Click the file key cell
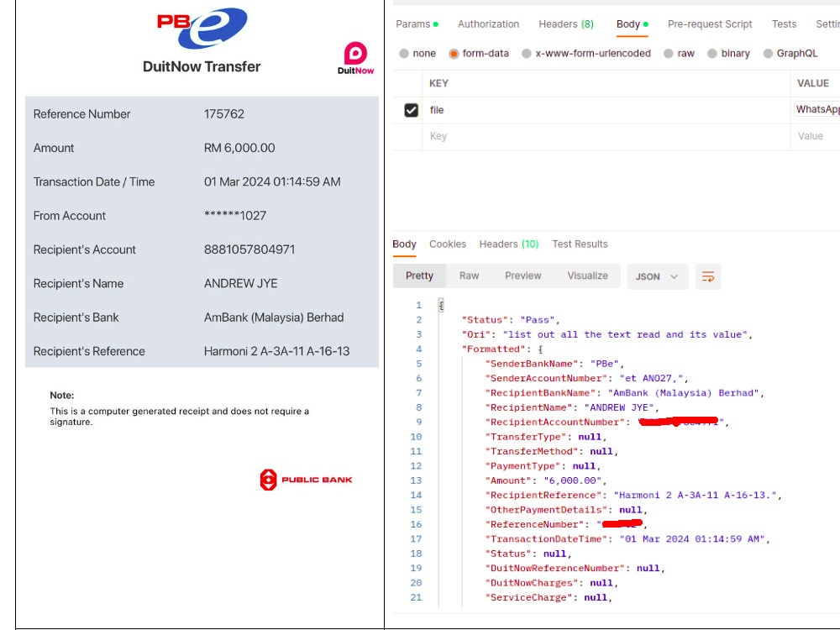 click(x=606, y=110)
